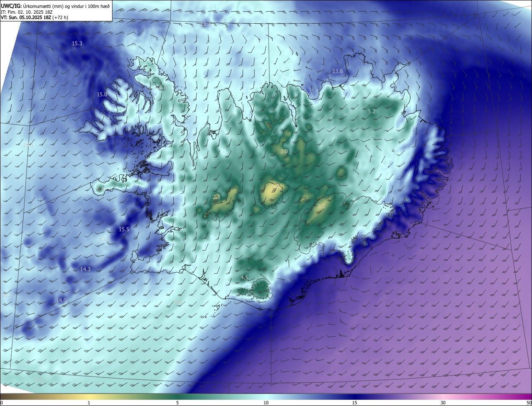The image size is (532, 406).
Task: Click the 14.0 value label in the southwest sea
Action: (61, 300)
